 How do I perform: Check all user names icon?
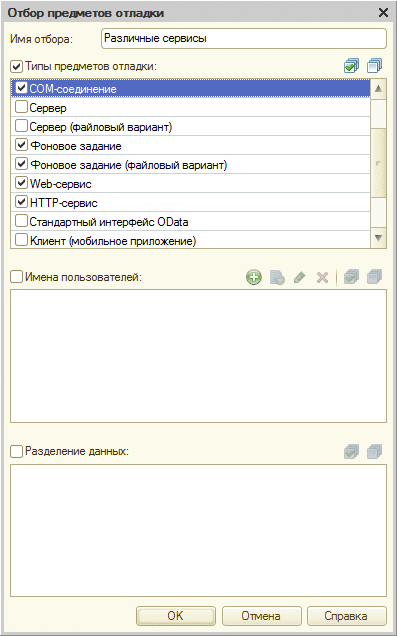tap(351, 277)
